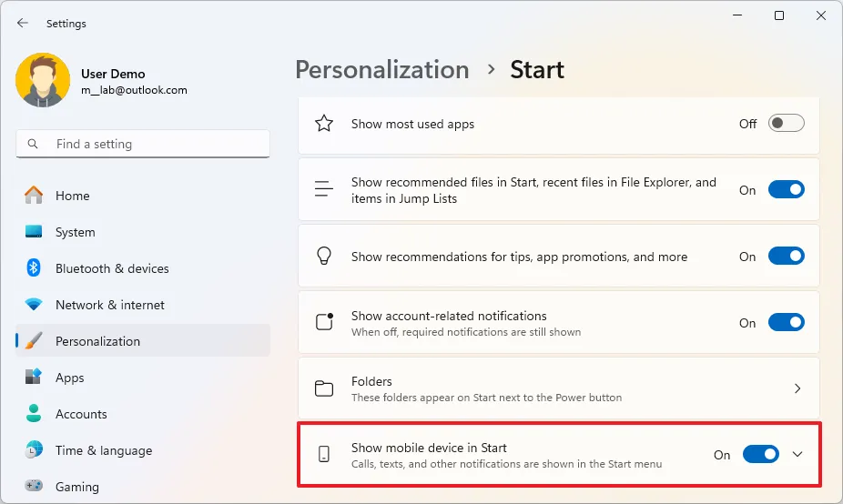The height and width of the screenshot is (504, 843).
Task: Expand the Show mobile device options chevron
Action: (797, 455)
